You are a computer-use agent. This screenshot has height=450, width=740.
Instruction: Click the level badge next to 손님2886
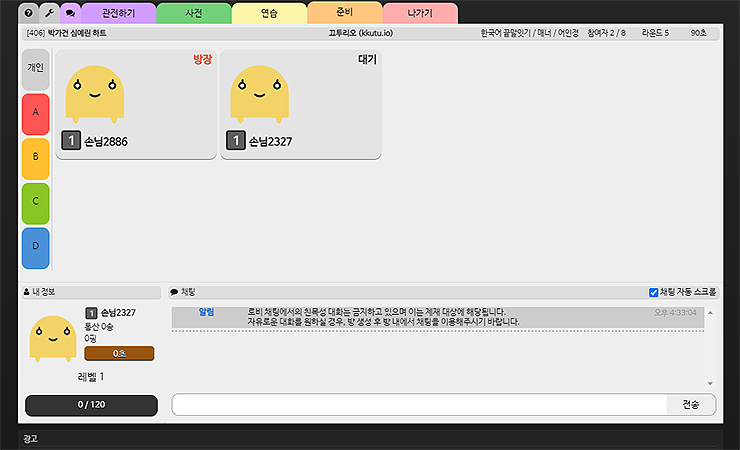pyautogui.click(x=71, y=141)
